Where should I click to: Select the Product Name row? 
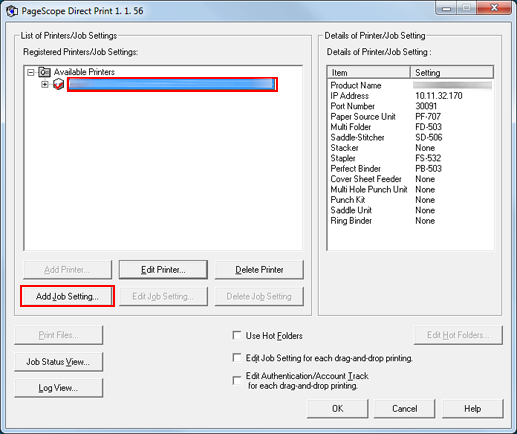click(x=411, y=85)
